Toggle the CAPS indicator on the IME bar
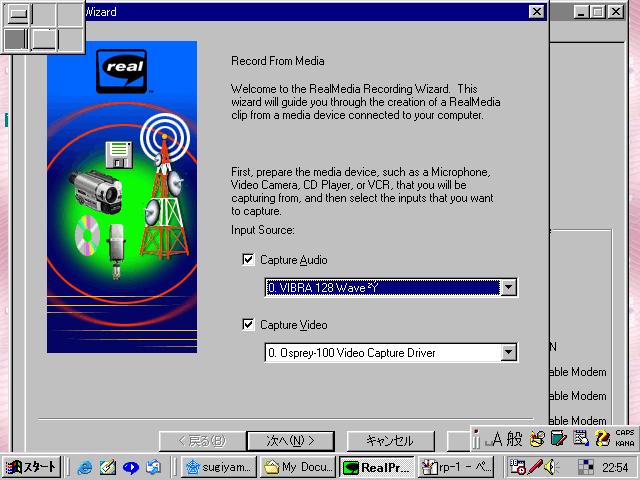Screen dimensions: 640x480 624,432
